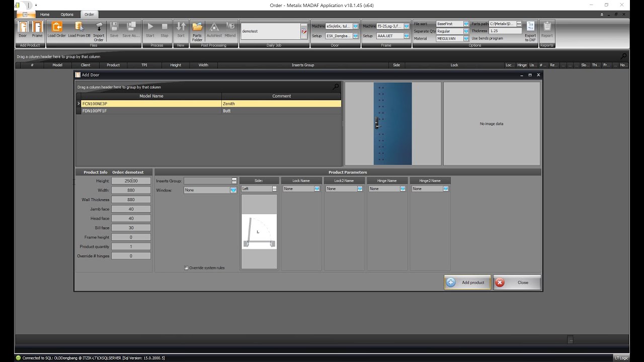The image size is (644, 362).
Task: Click the left-side door swing diagram
Action: click(x=259, y=232)
